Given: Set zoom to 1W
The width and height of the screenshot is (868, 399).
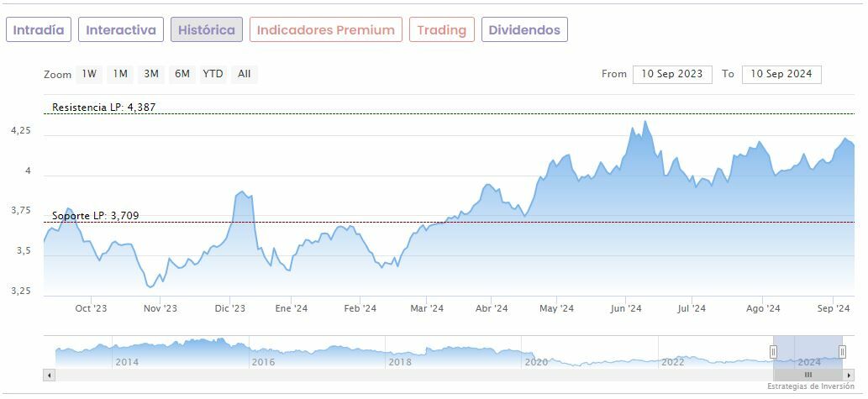Looking at the screenshot, I should click(89, 74).
